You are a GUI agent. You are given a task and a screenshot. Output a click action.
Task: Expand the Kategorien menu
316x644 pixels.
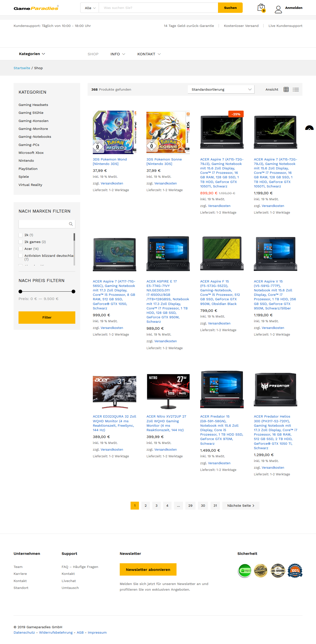pos(32,54)
